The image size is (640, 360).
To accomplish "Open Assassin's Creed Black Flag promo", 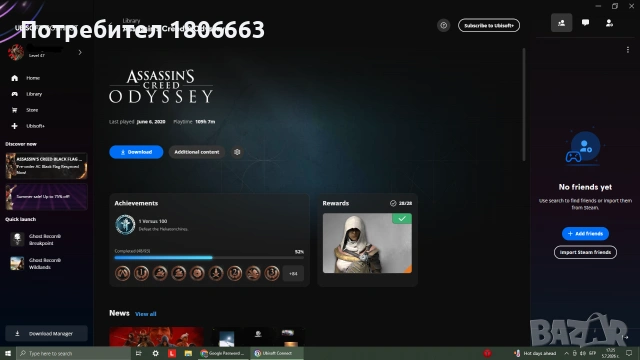I will 47,166.
